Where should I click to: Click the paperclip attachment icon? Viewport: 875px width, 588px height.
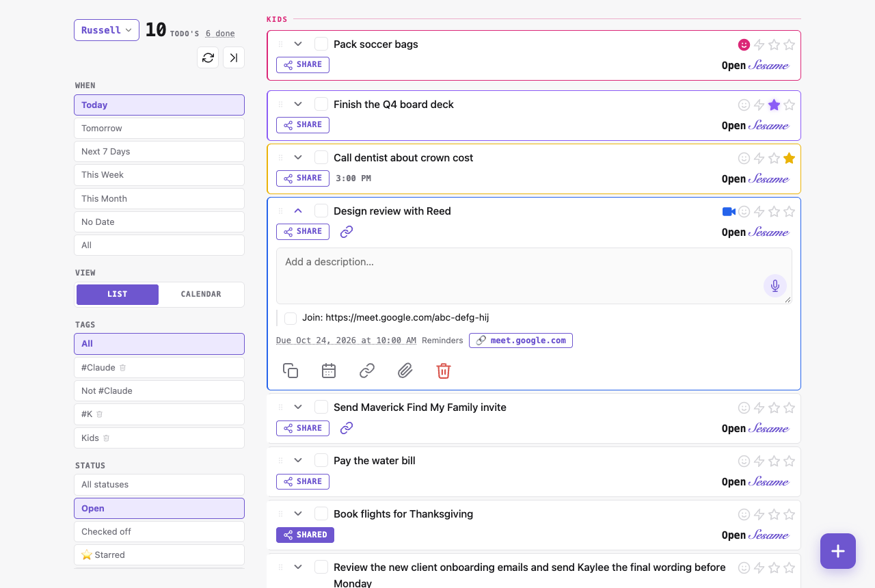[x=405, y=371]
